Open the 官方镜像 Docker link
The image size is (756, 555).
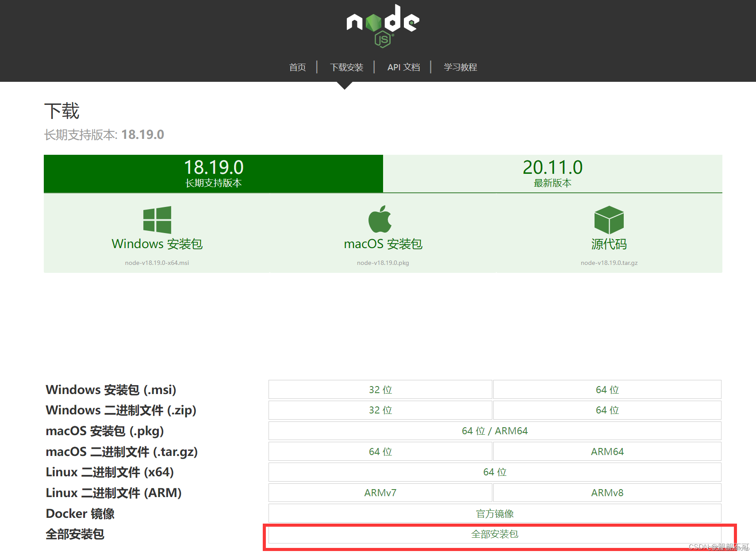click(495, 513)
